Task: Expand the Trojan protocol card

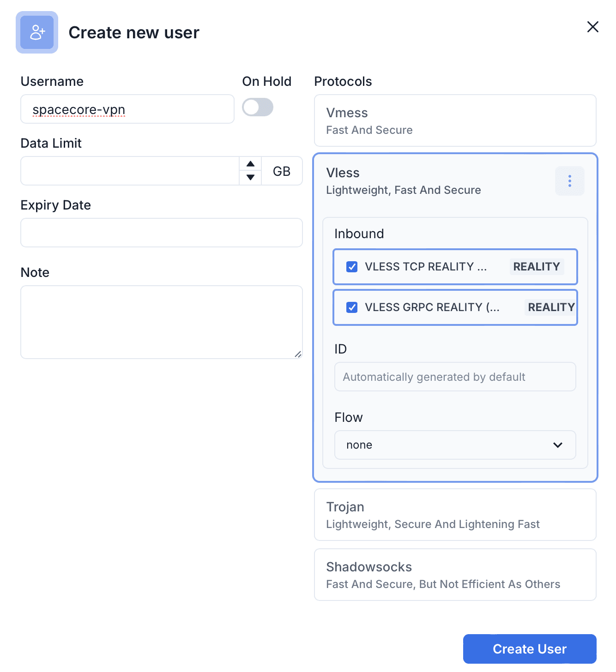Action: tap(455, 515)
